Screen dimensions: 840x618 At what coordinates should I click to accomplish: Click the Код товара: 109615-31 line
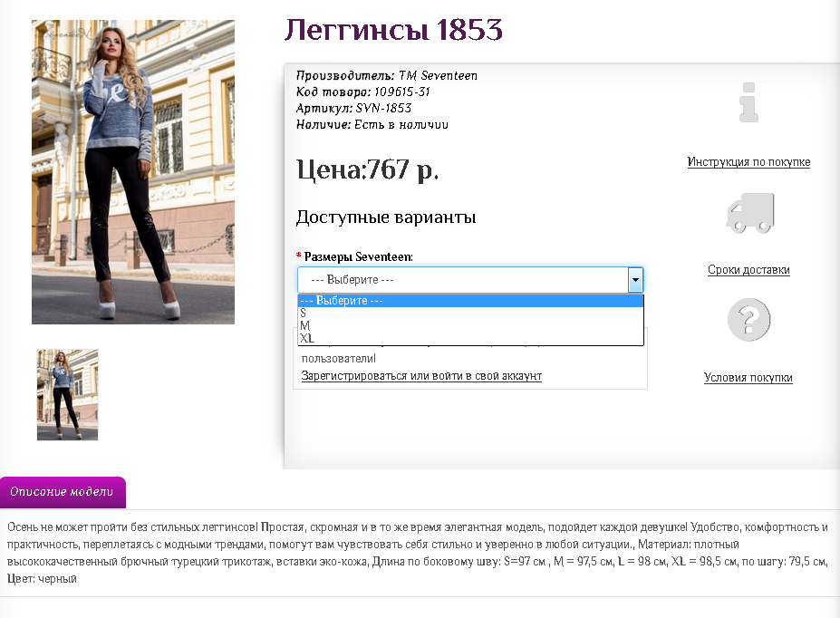click(362, 92)
